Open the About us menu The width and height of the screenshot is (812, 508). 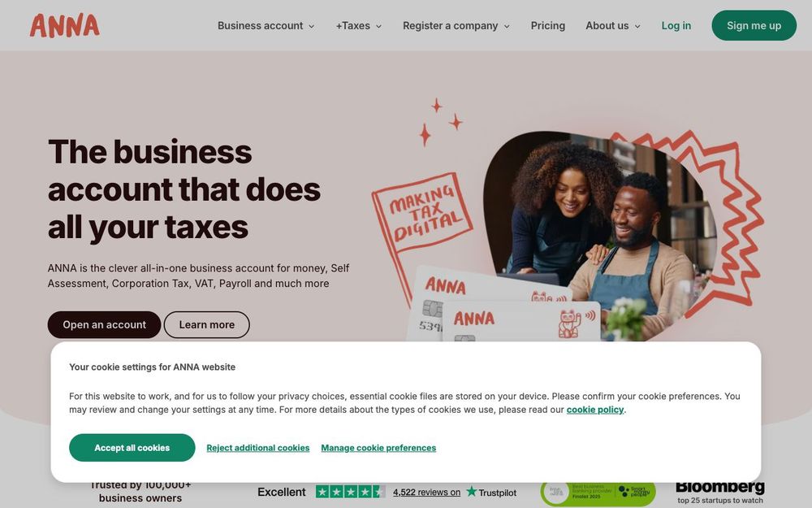(x=612, y=25)
